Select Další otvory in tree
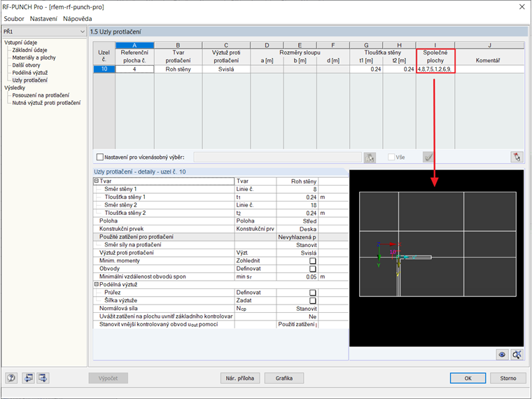This screenshot has height=399, width=532. point(26,65)
